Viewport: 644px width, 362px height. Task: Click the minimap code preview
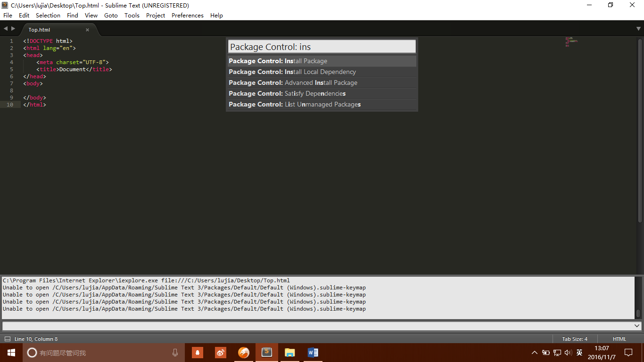[571, 42]
